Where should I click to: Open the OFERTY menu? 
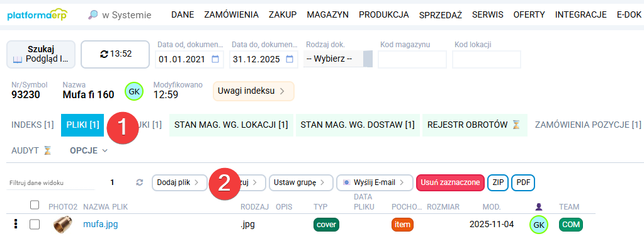pos(529,15)
